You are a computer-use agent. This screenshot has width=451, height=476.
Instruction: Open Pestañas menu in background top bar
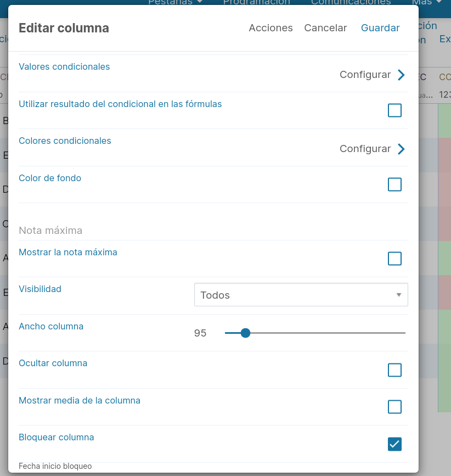176,2
